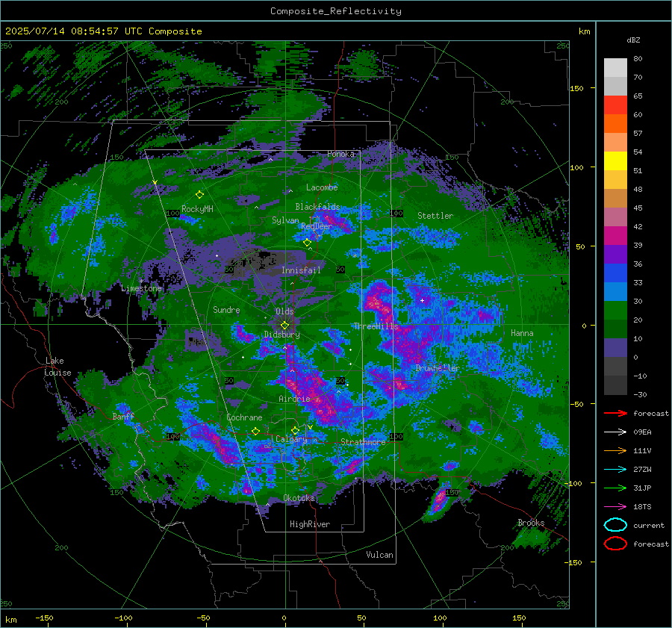Click the Innisfail city label
Image resolution: width=672 pixels, height=628 pixels.
point(301,270)
